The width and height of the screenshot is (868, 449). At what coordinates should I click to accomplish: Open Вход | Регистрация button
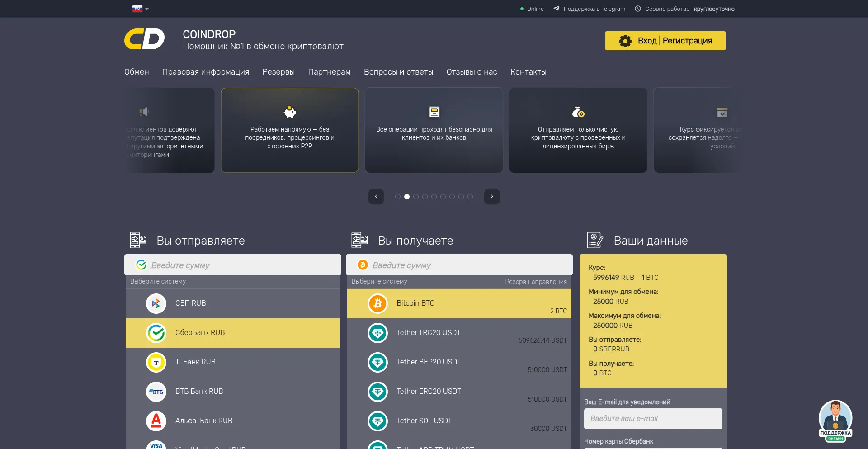(x=665, y=41)
